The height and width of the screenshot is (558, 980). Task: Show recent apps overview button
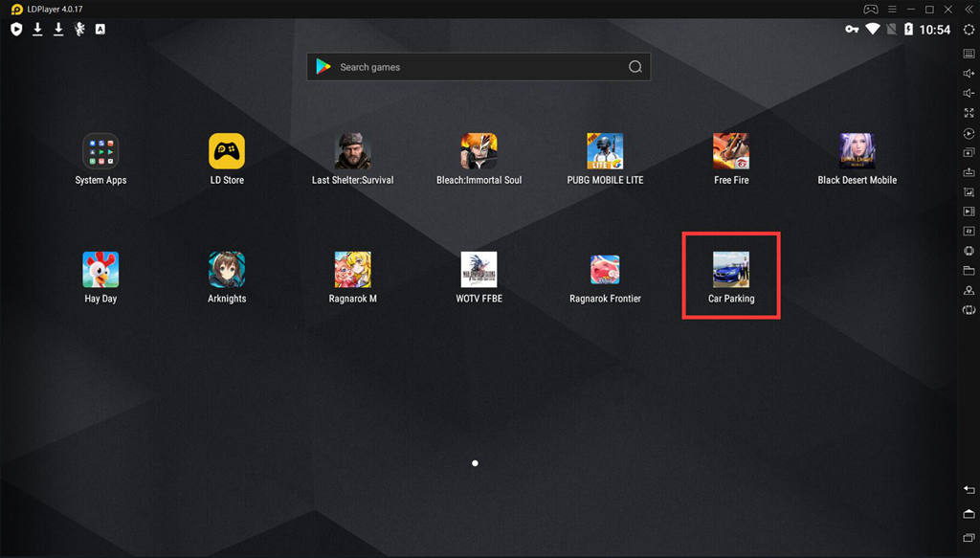(x=969, y=537)
